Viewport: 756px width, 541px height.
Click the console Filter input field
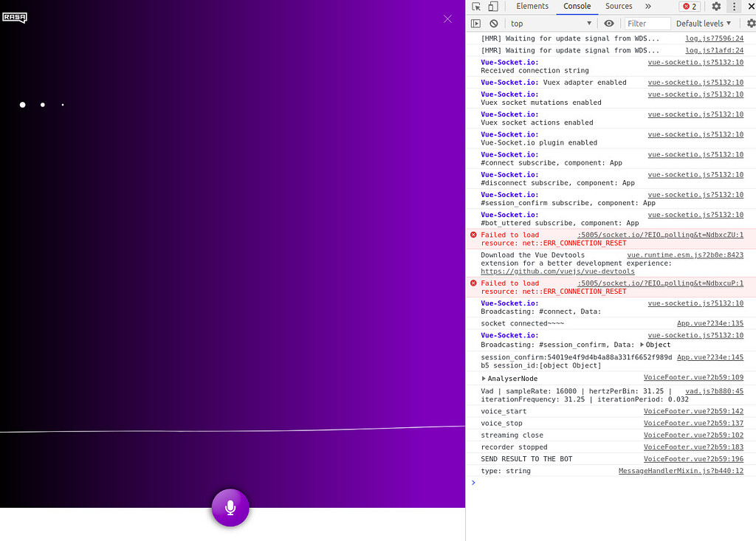click(647, 23)
